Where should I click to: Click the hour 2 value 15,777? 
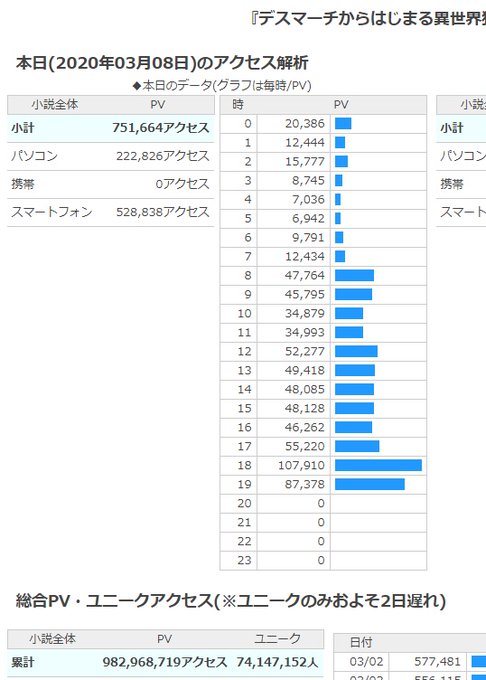[x=305, y=161]
